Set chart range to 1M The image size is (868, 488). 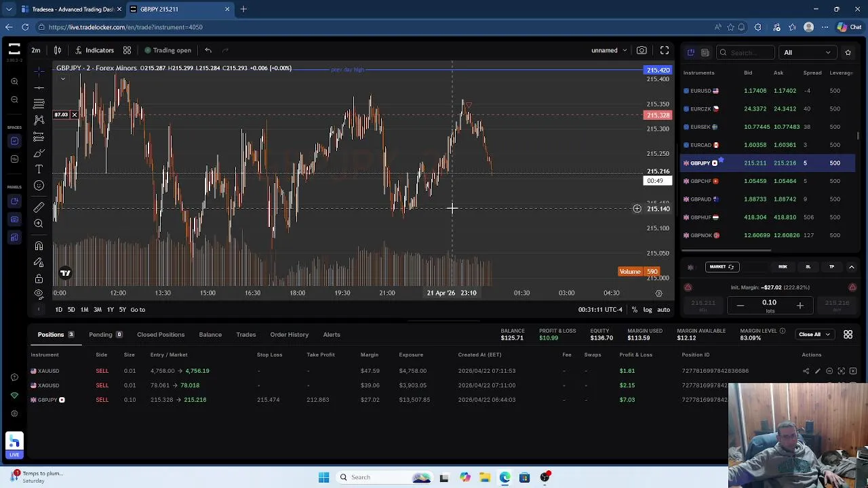84,310
